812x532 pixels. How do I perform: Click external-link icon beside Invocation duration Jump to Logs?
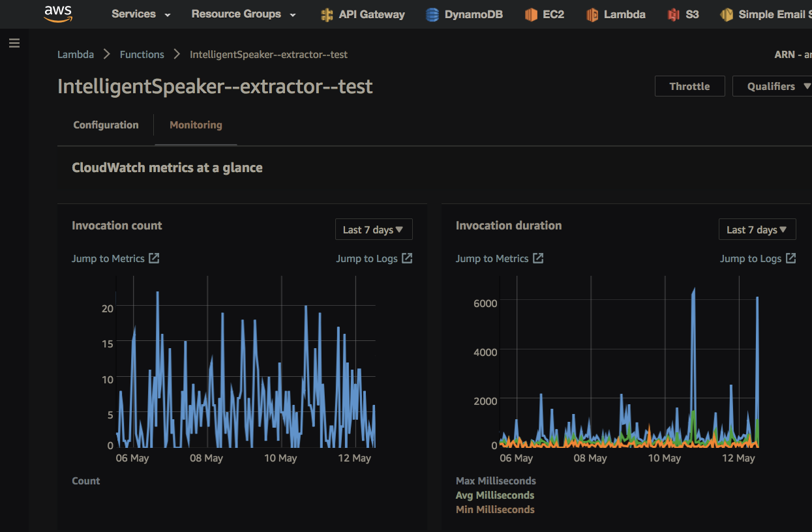coord(790,258)
